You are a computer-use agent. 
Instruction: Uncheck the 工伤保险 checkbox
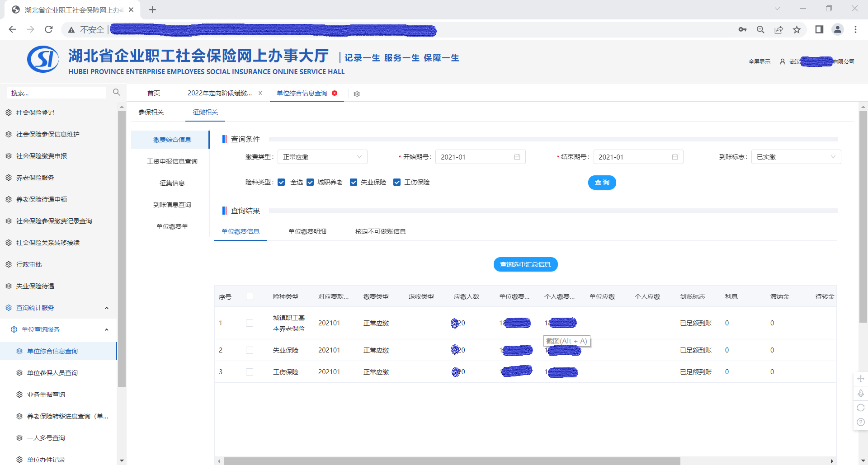coord(397,182)
